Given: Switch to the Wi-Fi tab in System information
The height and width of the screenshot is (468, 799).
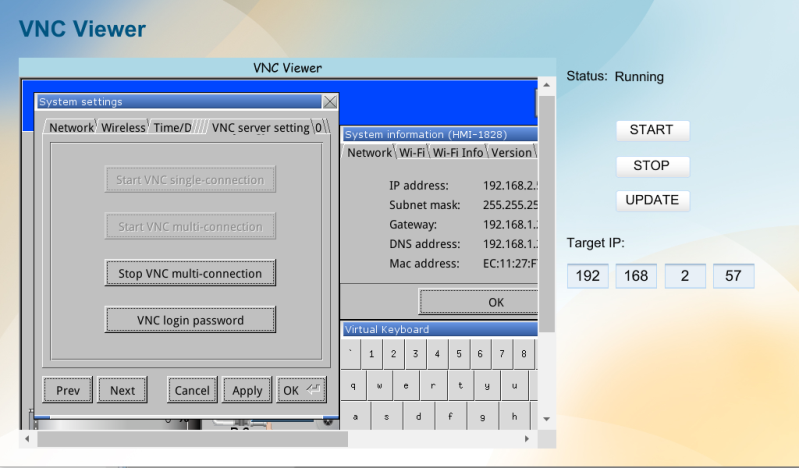Looking at the screenshot, I should (412, 152).
